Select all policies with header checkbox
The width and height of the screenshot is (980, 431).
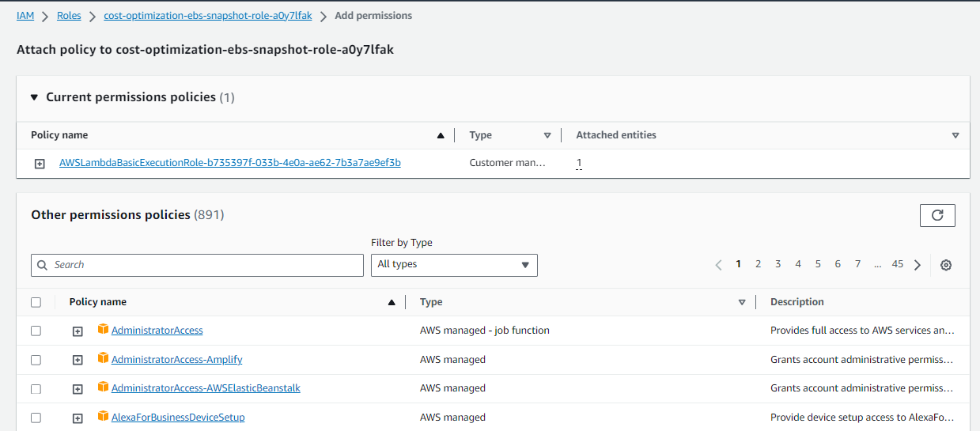(x=36, y=302)
